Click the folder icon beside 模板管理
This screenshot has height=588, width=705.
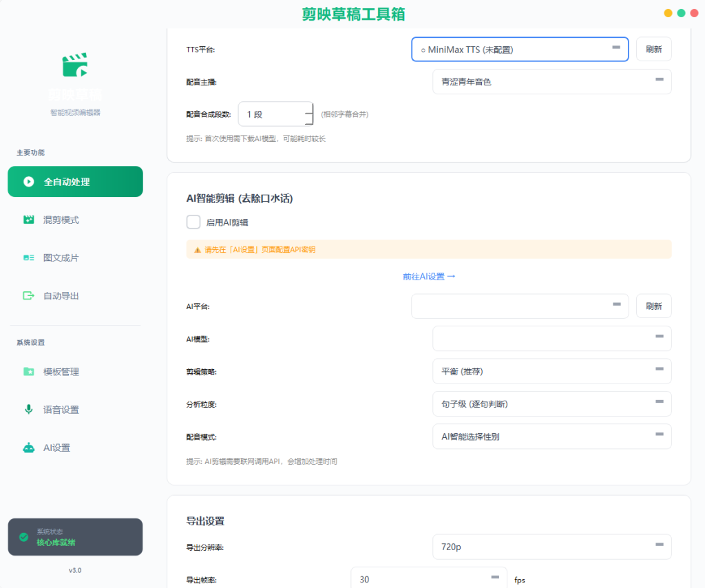pos(29,371)
